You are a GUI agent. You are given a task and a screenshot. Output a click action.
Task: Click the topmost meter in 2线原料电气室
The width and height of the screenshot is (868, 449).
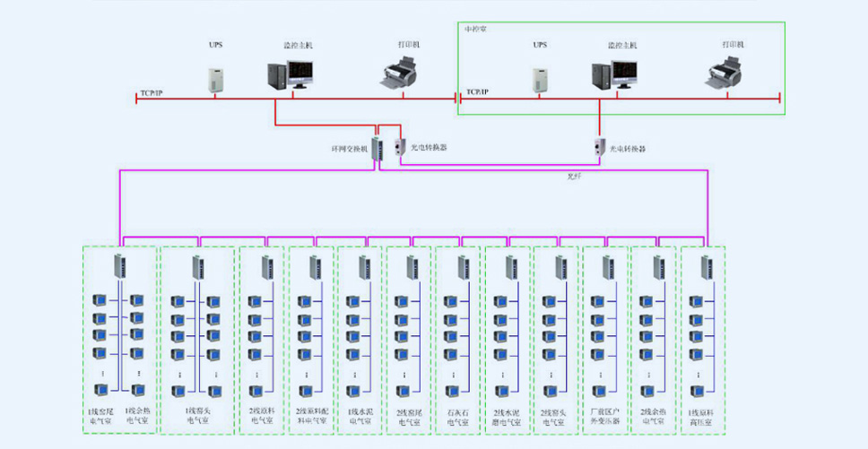pos(255,301)
